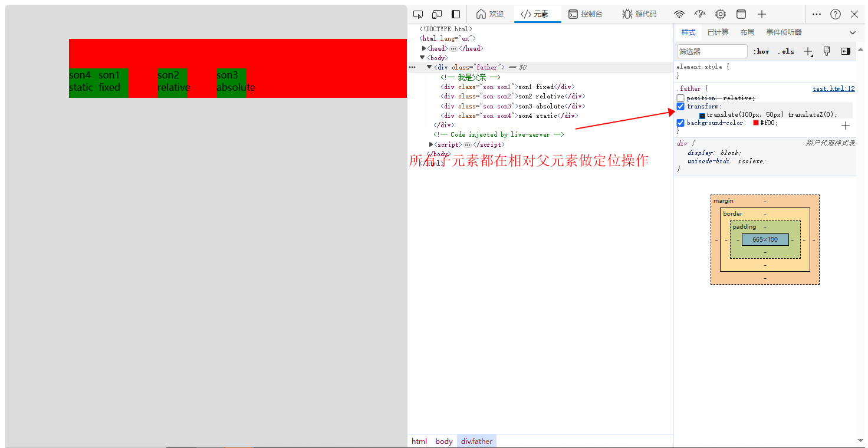Open the 事件侦听器 (Event Listeners) tab
Image resolution: width=868 pixels, height=448 pixels.
784,32
